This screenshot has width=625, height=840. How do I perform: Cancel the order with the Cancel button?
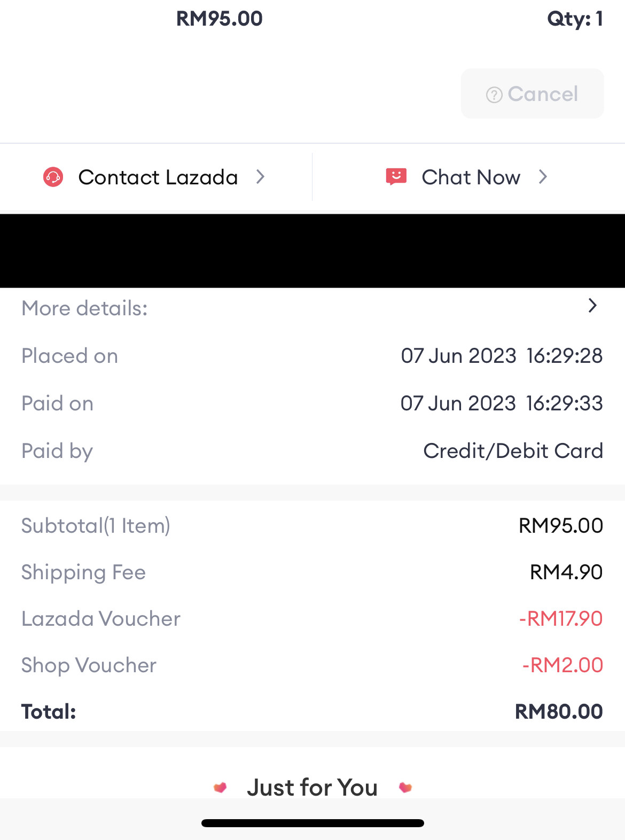tap(532, 94)
